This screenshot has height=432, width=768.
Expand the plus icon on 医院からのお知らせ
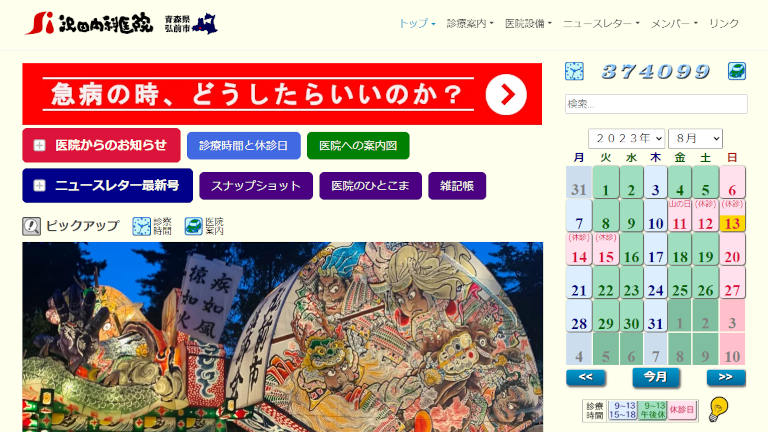click(x=39, y=145)
